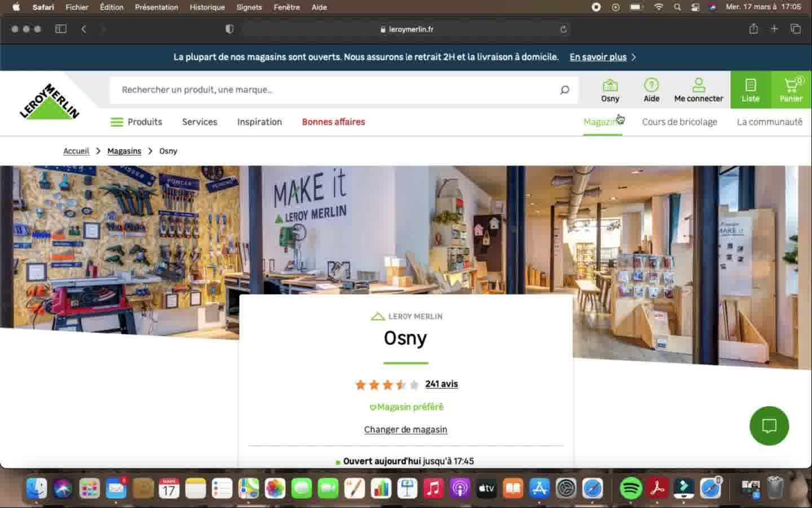Open the Osny store icon in header
The height and width of the screenshot is (508, 812).
coord(610,90)
